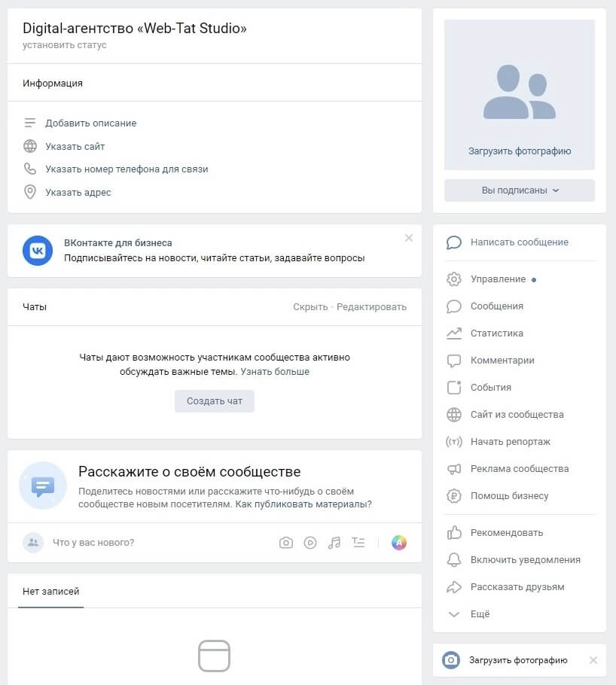This screenshot has height=685, width=616.
Task: Click the Рекомендовать text
Action: (x=507, y=532)
